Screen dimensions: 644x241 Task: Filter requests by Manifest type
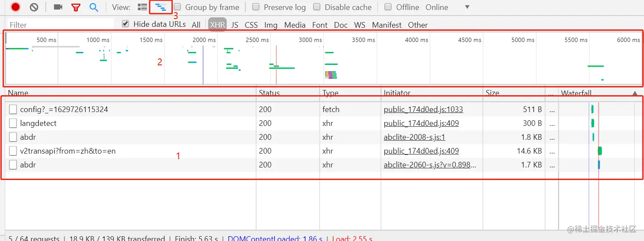(387, 25)
